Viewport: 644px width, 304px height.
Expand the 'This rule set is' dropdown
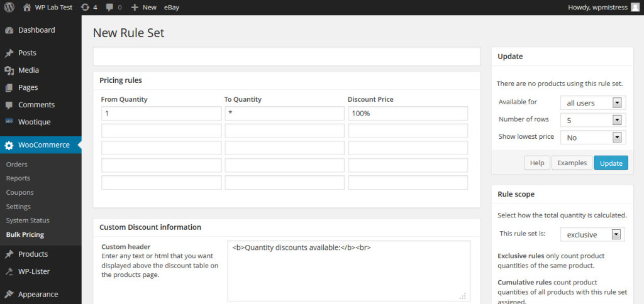(x=592, y=235)
